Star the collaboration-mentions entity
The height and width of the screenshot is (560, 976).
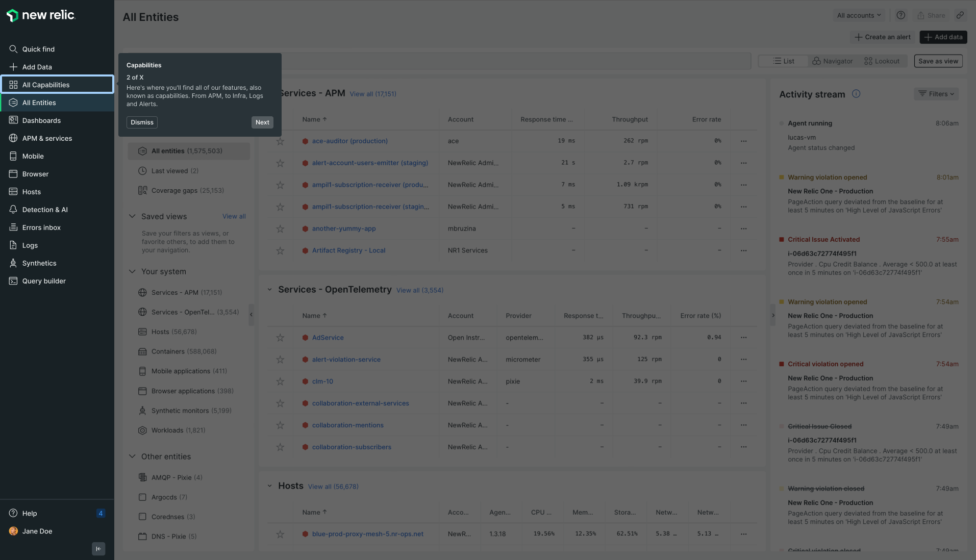point(280,425)
